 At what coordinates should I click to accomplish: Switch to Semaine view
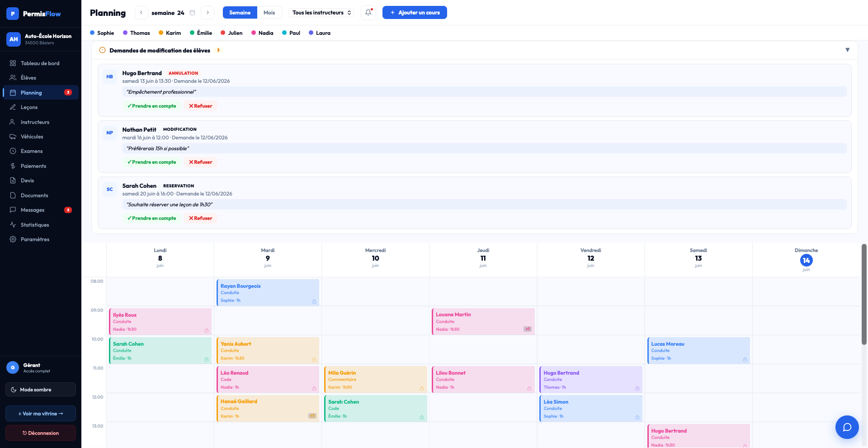240,13
